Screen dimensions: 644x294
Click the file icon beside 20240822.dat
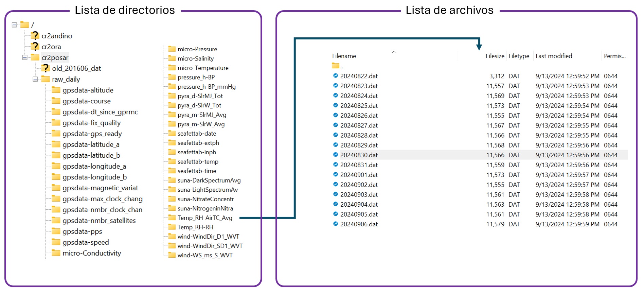tap(336, 76)
